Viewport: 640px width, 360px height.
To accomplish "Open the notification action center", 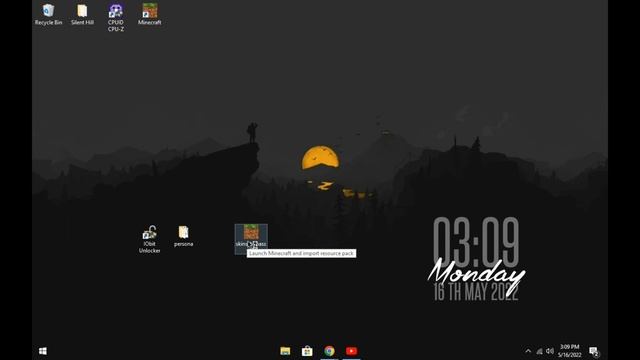I will click(594, 351).
